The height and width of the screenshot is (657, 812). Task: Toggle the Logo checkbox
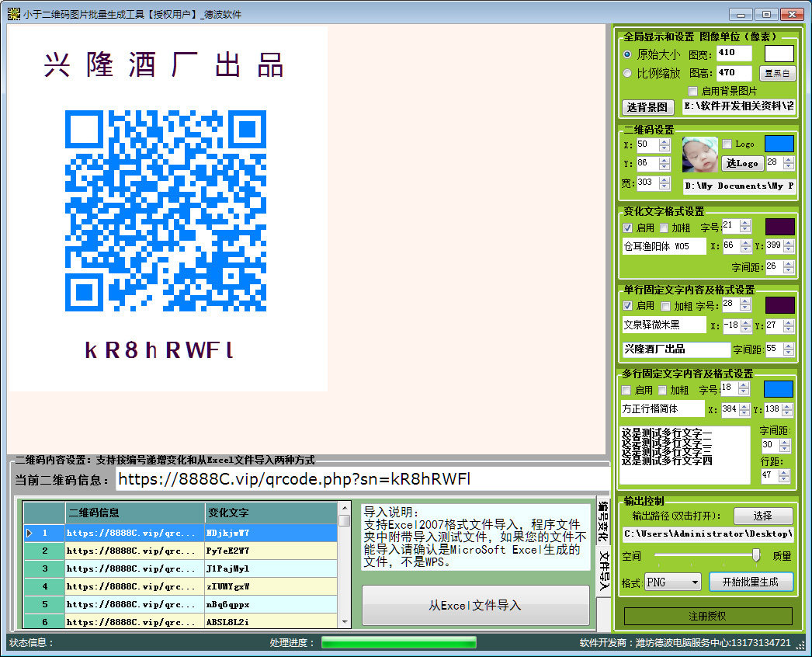click(x=727, y=144)
